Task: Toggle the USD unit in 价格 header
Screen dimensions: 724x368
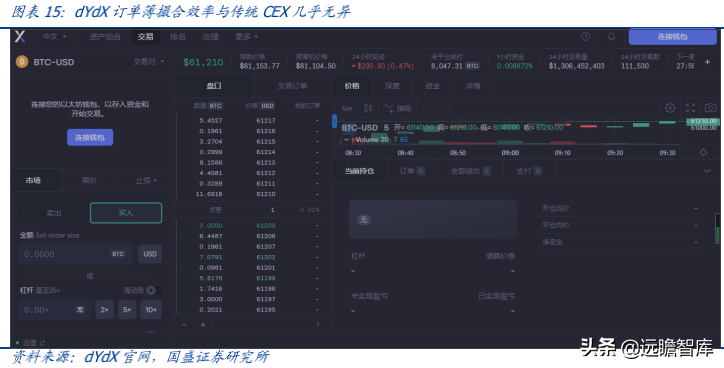Action: coord(268,106)
